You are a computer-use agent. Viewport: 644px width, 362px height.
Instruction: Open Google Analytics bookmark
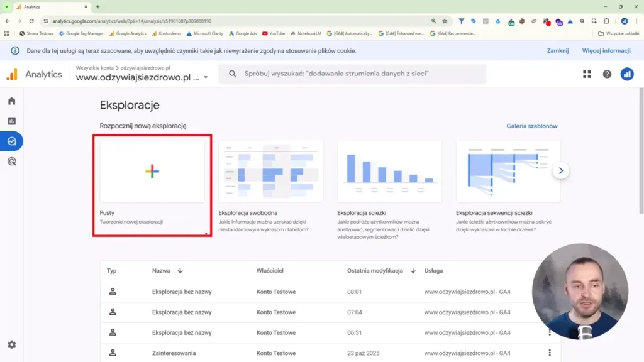(x=128, y=34)
